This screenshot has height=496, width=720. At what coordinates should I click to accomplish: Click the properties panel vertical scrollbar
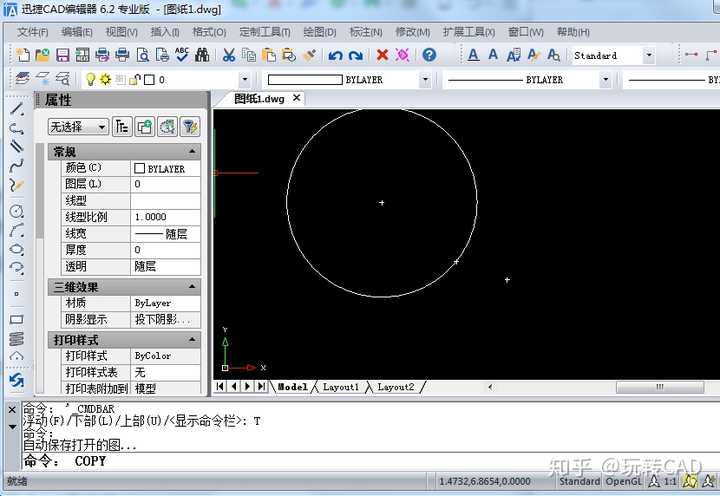(x=39, y=191)
